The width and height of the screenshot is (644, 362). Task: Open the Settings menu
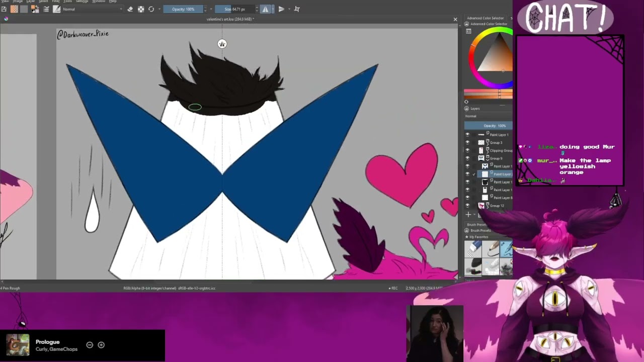(x=82, y=2)
